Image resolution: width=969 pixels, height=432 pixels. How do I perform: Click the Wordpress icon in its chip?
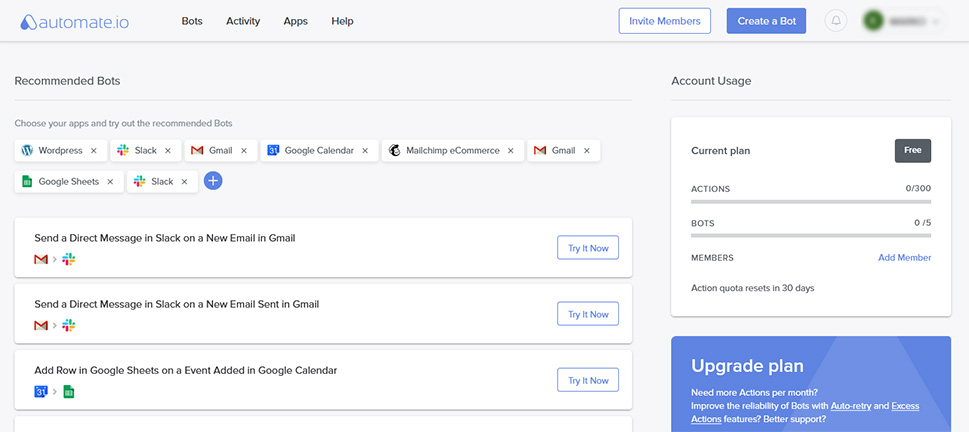[27, 150]
